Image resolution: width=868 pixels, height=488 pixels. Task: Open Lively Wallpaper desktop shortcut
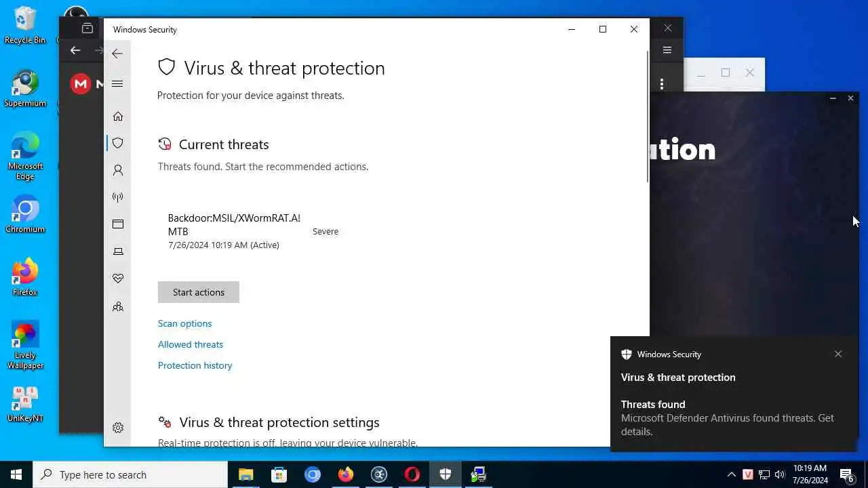click(x=25, y=346)
